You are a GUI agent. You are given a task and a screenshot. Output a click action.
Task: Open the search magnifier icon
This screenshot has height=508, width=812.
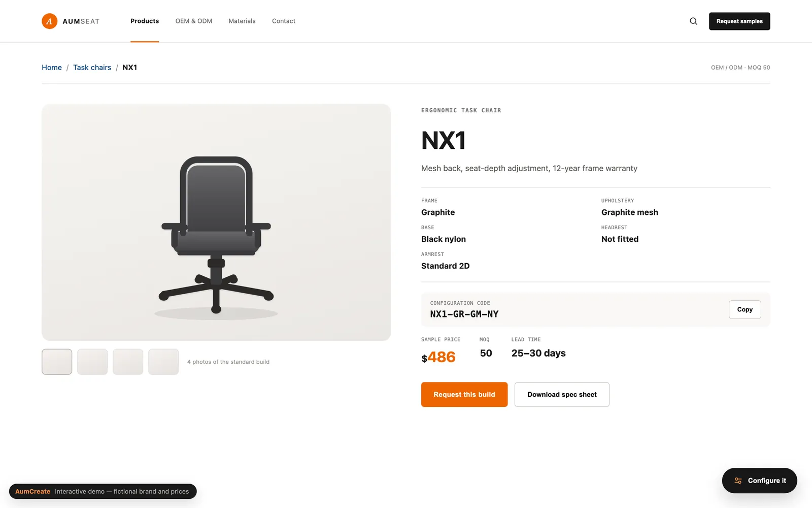pos(693,21)
